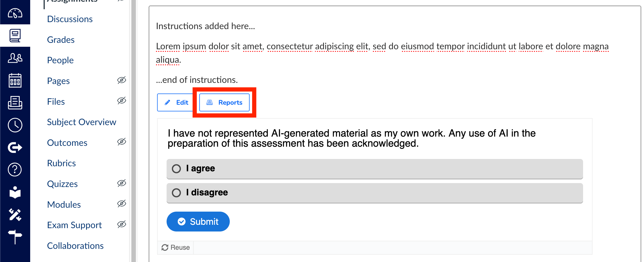Open the Calendar icon in sidebar

click(x=15, y=80)
